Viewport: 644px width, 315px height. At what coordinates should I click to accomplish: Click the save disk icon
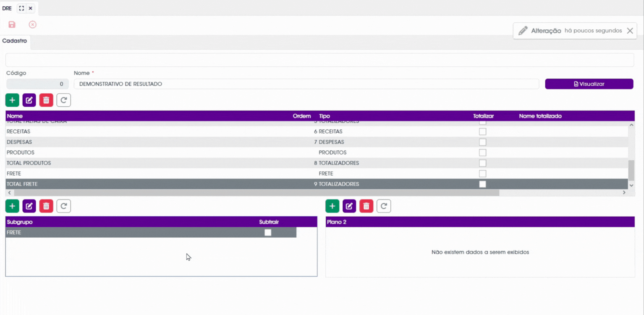tap(12, 25)
